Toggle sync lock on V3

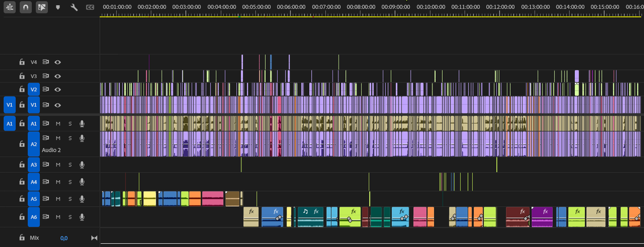(46, 76)
